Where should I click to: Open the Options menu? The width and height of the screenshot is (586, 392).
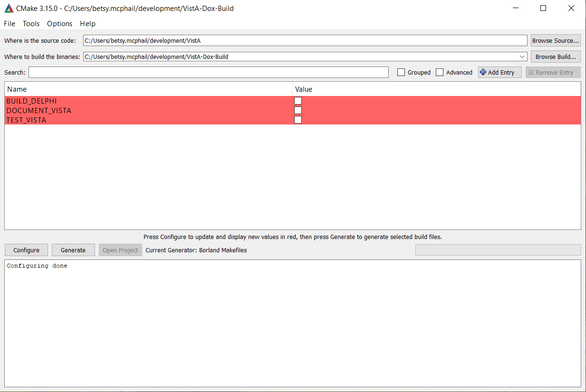pos(60,24)
